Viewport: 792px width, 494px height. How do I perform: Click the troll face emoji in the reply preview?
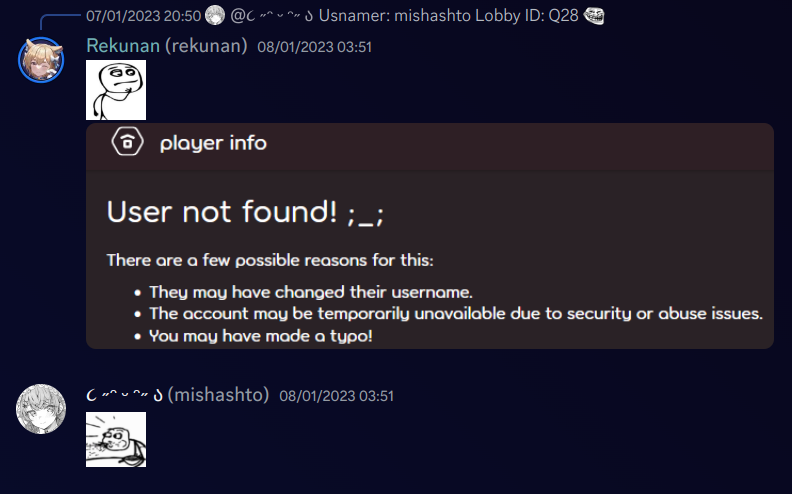pos(594,15)
